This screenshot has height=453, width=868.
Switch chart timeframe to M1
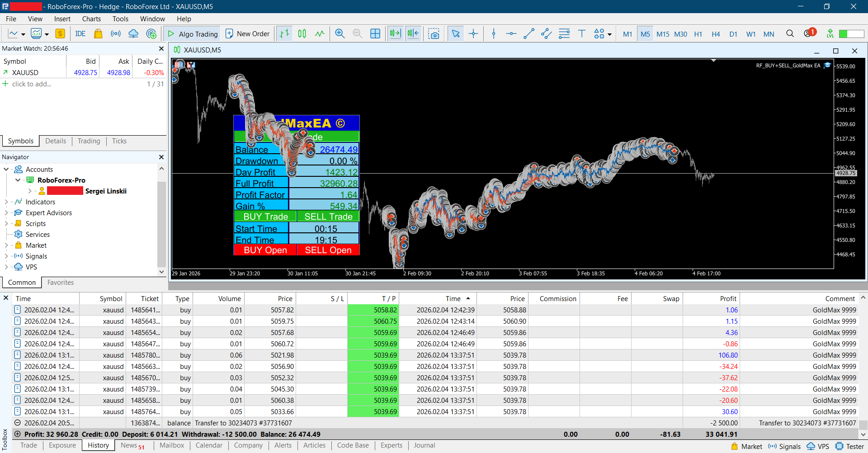click(627, 34)
